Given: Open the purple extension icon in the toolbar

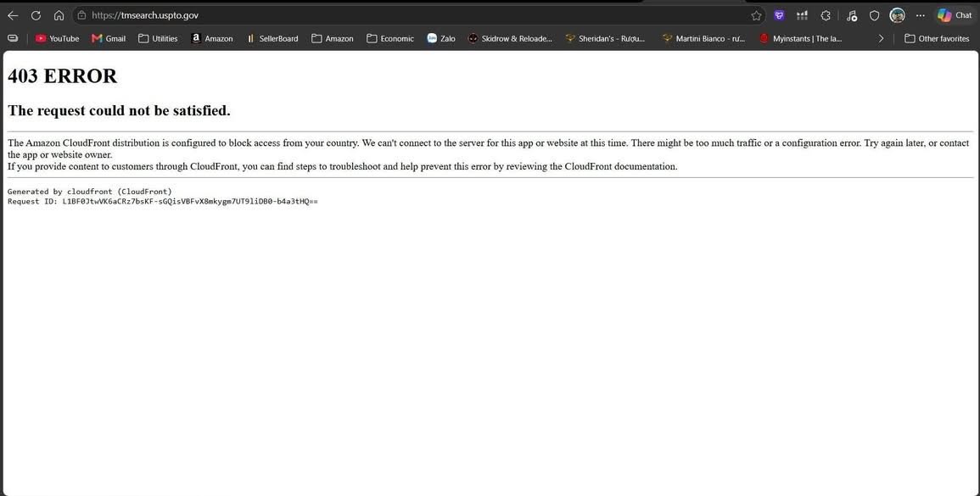Looking at the screenshot, I should coord(779,15).
